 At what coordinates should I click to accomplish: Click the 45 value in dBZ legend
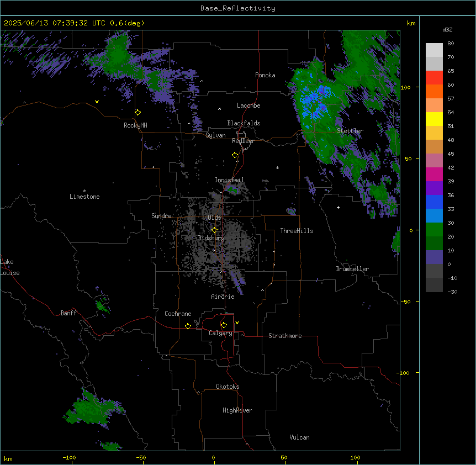[x=451, y=154]
